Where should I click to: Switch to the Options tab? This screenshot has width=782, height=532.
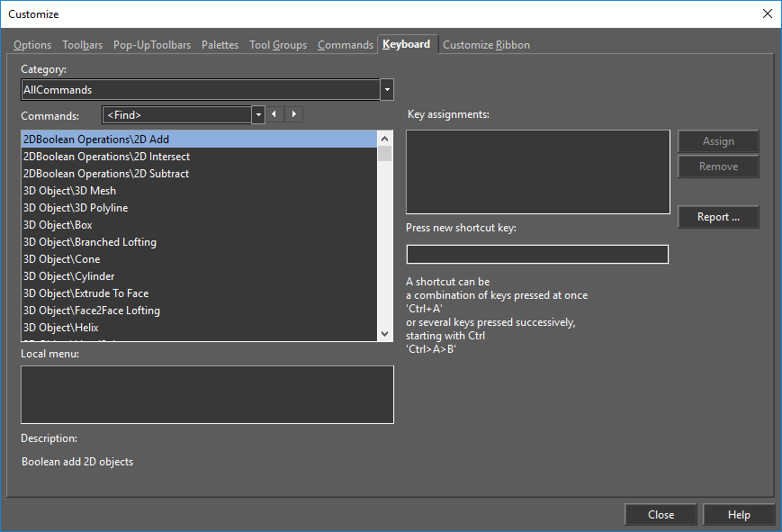[32, 45]
